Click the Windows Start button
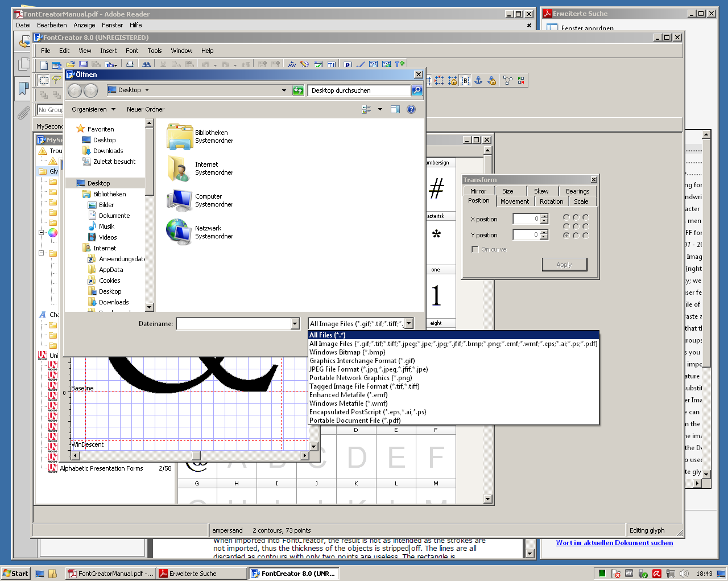Viewport: 728px width, 581px height. 16,574
